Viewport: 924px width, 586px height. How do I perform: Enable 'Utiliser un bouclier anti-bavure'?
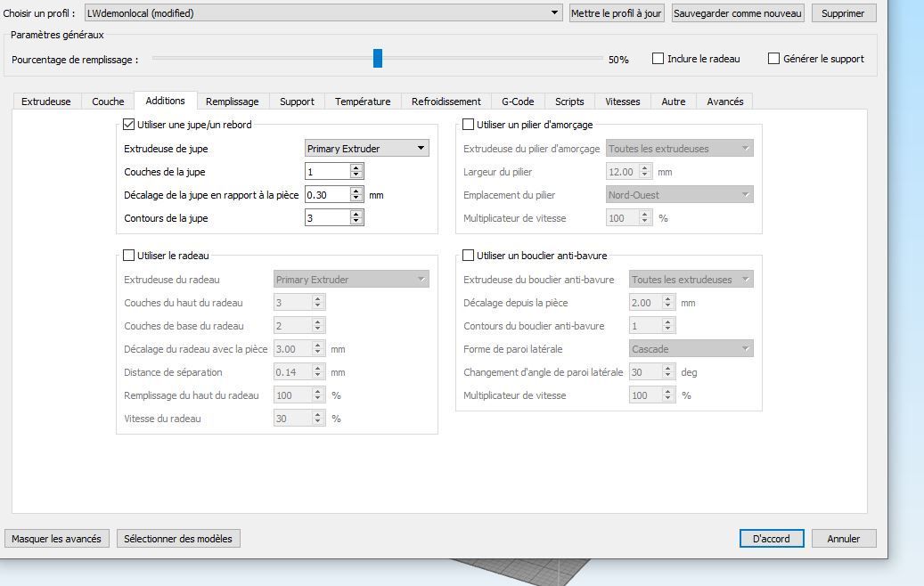468,255
